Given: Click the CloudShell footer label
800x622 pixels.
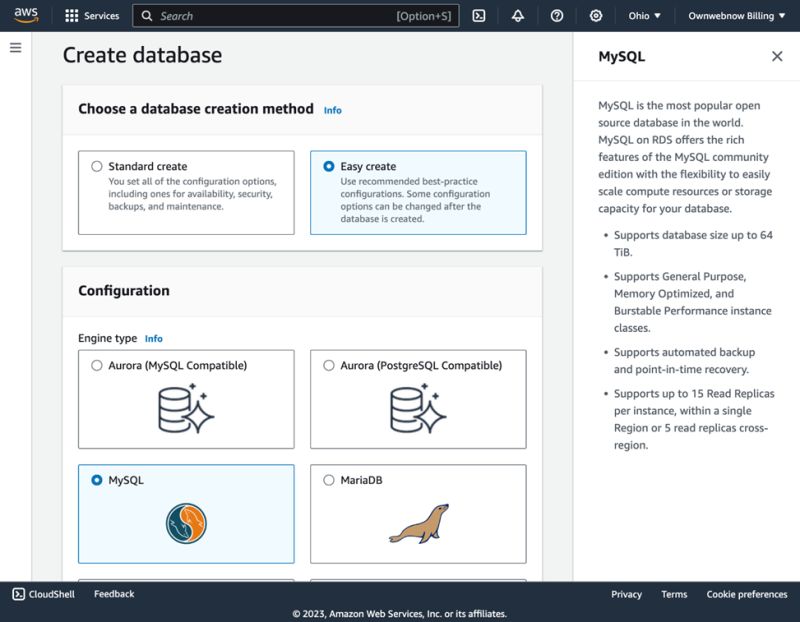Looking at the screenshot, I should pyautogui.click(x=52, y=594).
